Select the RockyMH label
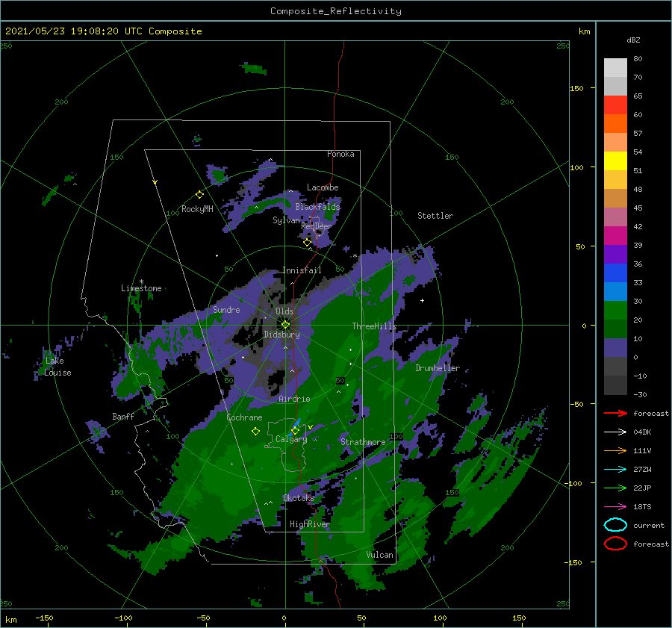Screen dimensions: 672x628 pyautogui.click(x=197, y=209)
